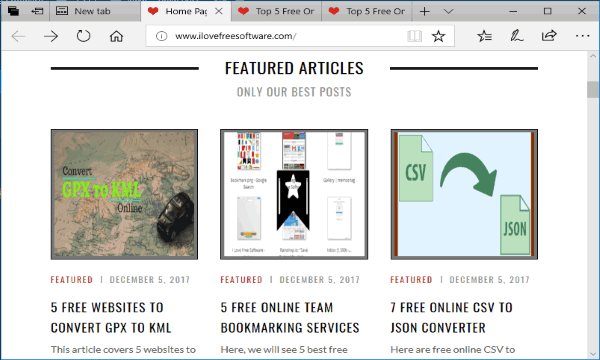The height and width of the screenshot is (360, 600).
Task: Open the team bookmarking article thumbnail
Action: point(294,194)
